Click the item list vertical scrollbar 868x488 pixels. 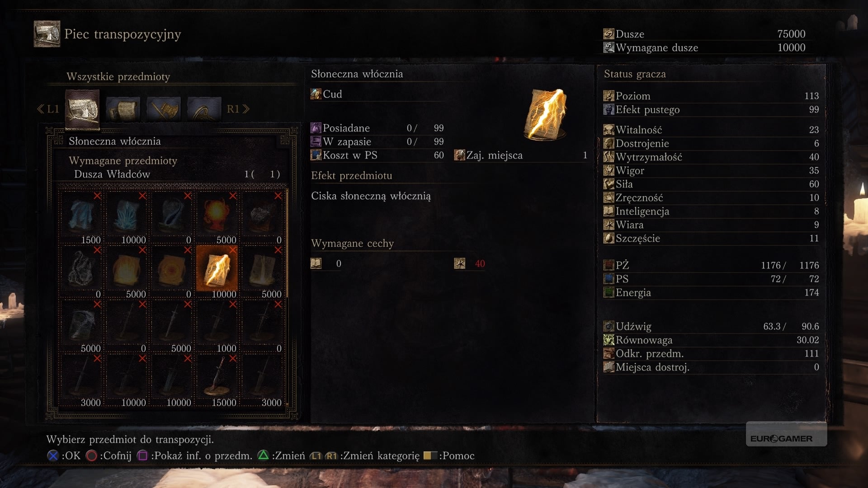click(288, 298)
